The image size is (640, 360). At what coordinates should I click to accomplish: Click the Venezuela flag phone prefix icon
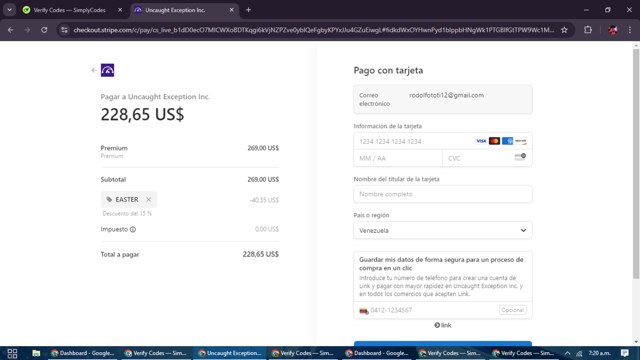click(x=363, y=311)
